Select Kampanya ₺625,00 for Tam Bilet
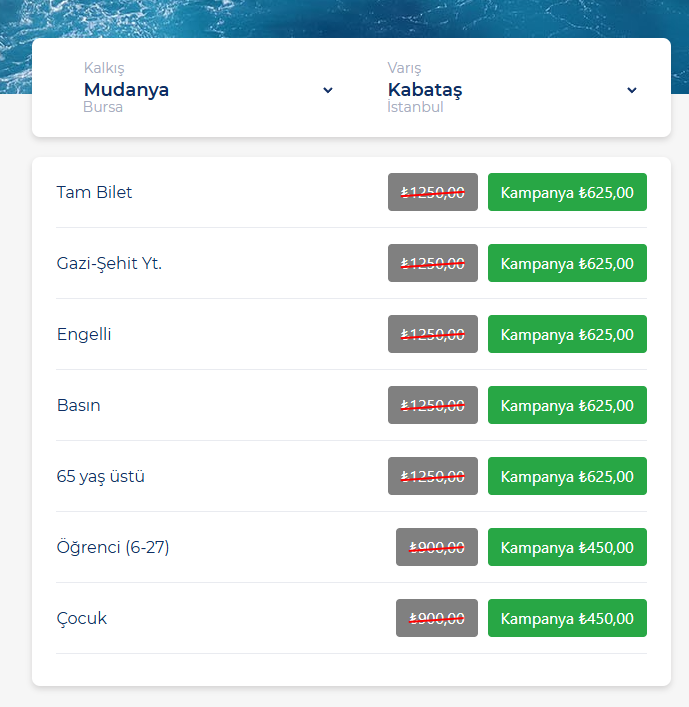 pos(567,192)
